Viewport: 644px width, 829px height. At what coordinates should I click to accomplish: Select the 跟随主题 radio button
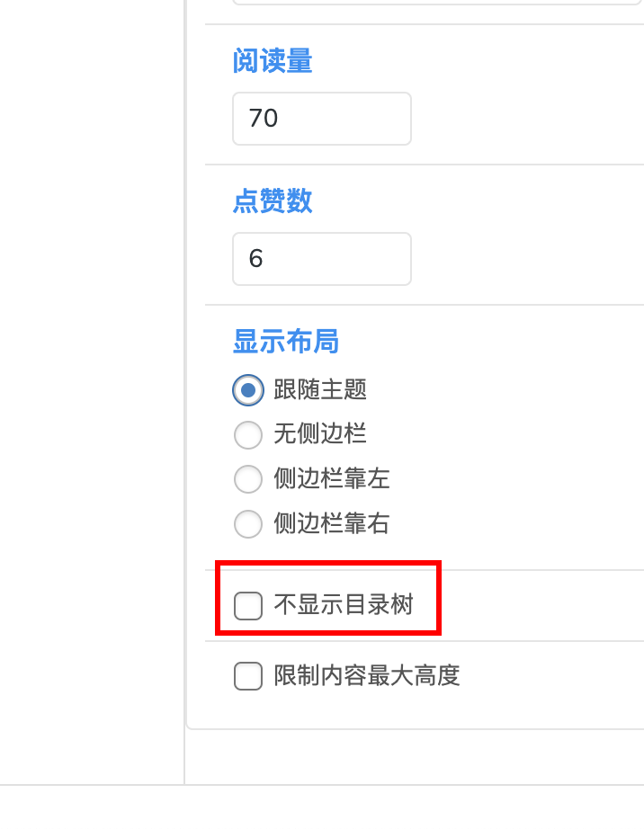(x=248, y=390)
